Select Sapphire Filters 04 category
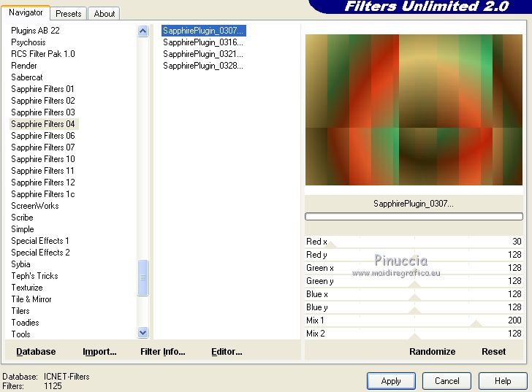The image size is (532, 392). pos(43,124)
